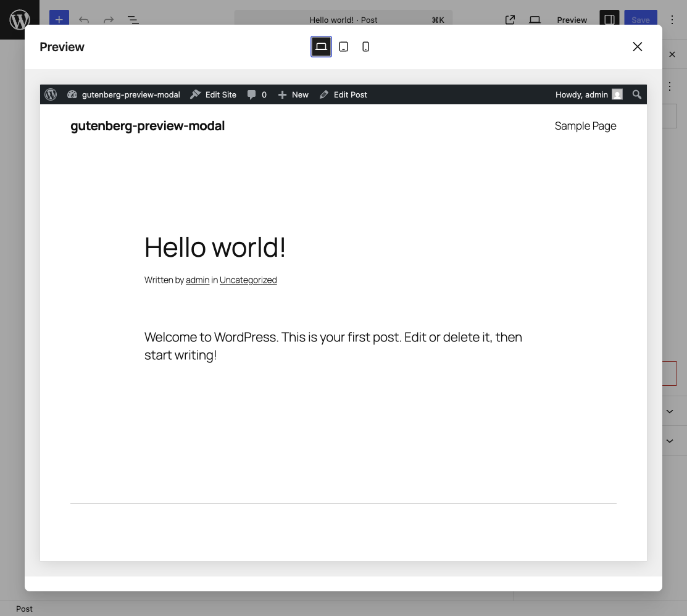687x616 pixels.
Task: Toggle the block inserter plus button
Action: tap(59, 19)
